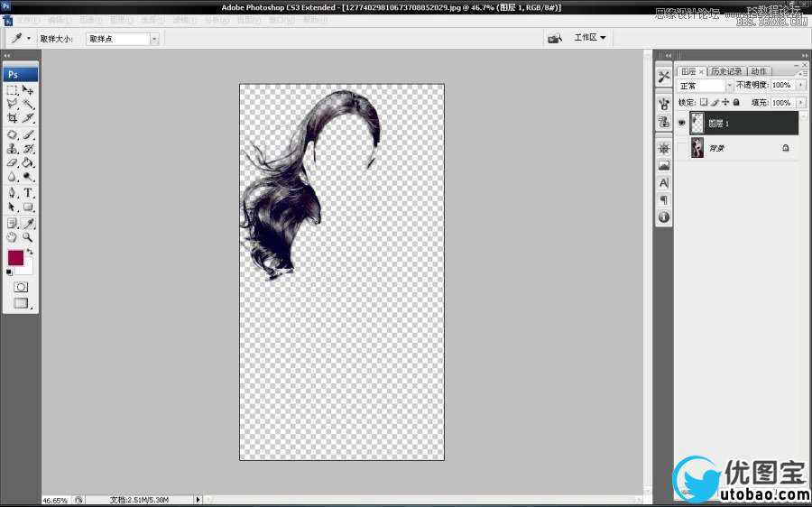Screen dimensions: 812x507
Task: Select the Path Selection tool
Action: 13,207
